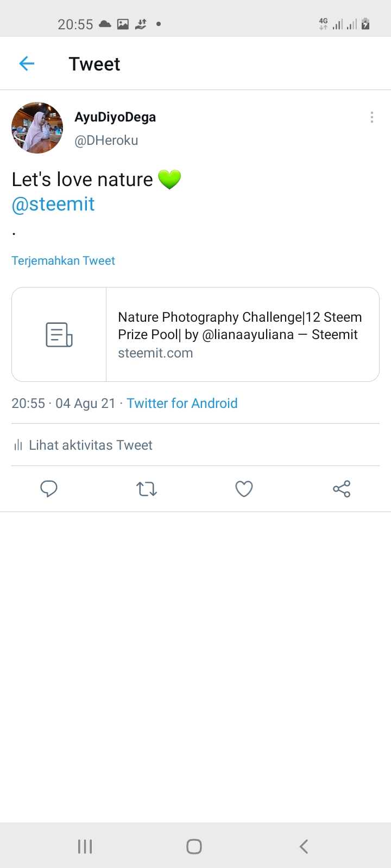Open the steemit.com domain text

pyautogui.click(x=155, y=353)
